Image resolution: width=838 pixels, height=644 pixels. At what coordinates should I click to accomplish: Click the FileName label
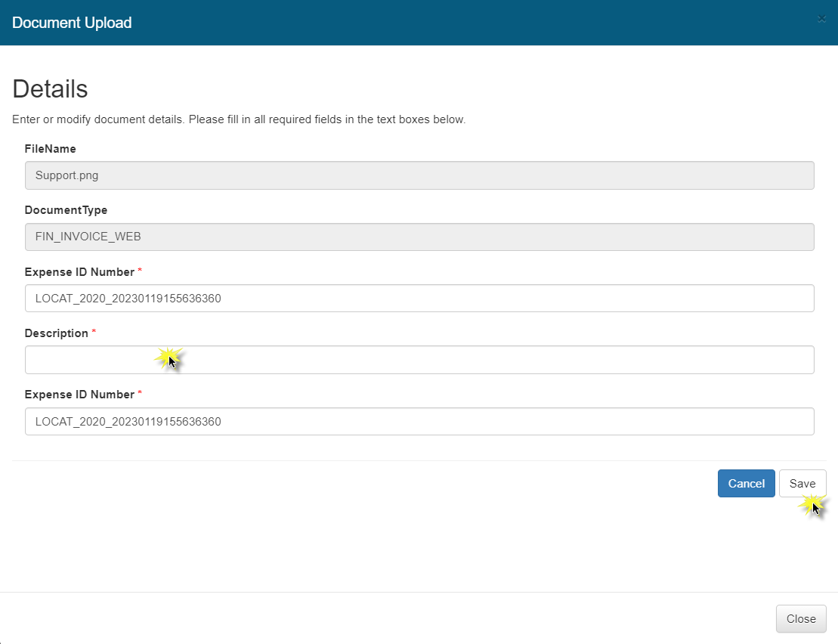tap(50, 149)
